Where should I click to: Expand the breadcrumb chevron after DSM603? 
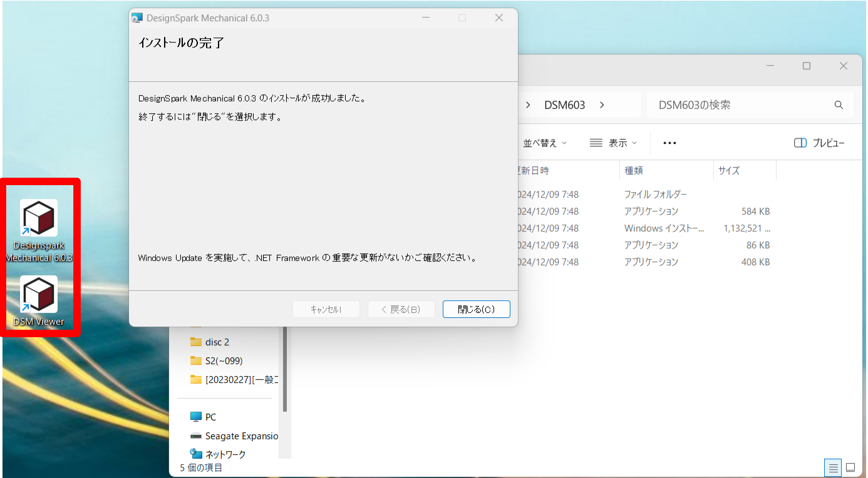[x=601, y=104]
